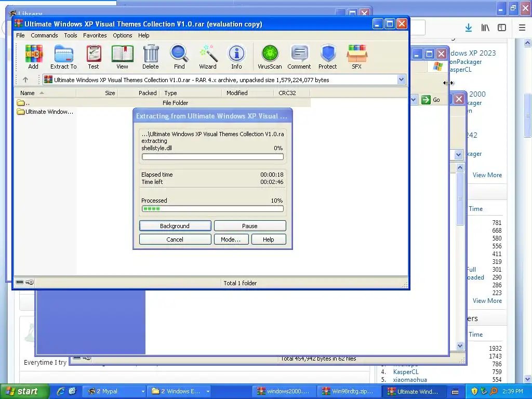Go up one level with arrow icon
The height and width of the screenshot is (399, 532).
tap(25, 79)
